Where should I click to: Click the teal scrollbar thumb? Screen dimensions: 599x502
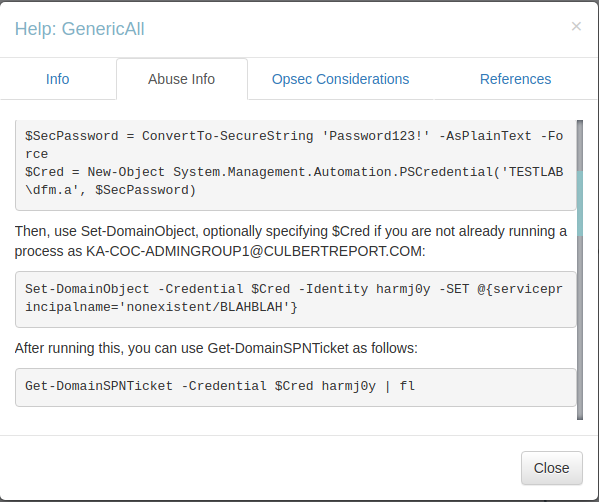(580, 203)
